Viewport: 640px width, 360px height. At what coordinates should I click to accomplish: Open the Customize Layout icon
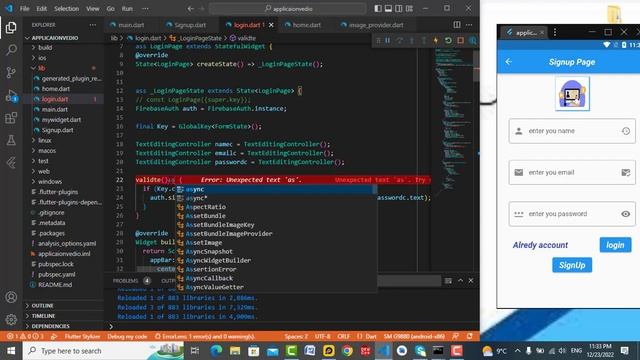click(x=409, y=9)
